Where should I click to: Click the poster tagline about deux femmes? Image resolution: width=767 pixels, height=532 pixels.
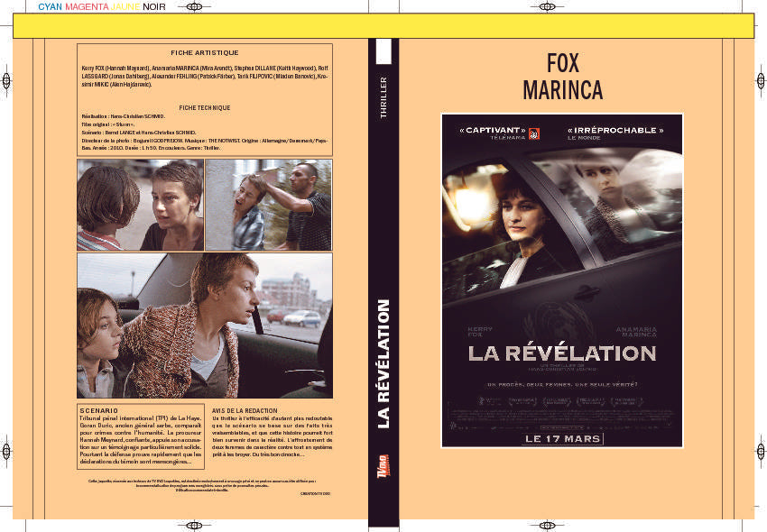pos(562,384)
